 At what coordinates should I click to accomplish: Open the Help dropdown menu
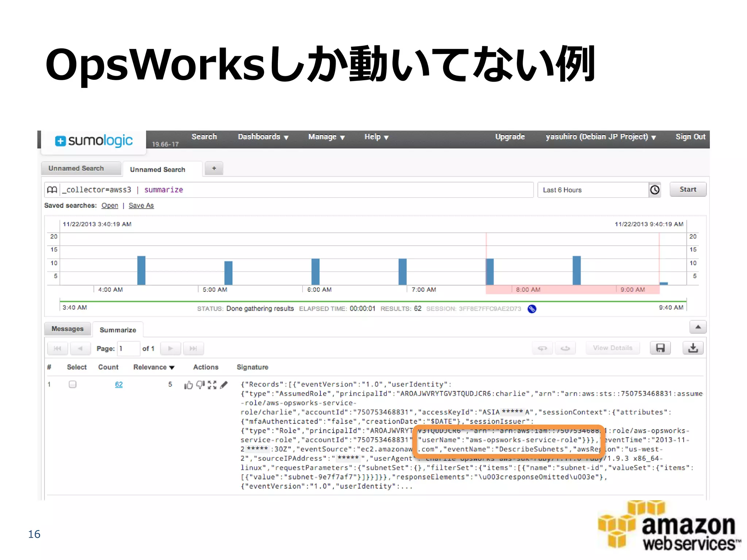(376, 137)
